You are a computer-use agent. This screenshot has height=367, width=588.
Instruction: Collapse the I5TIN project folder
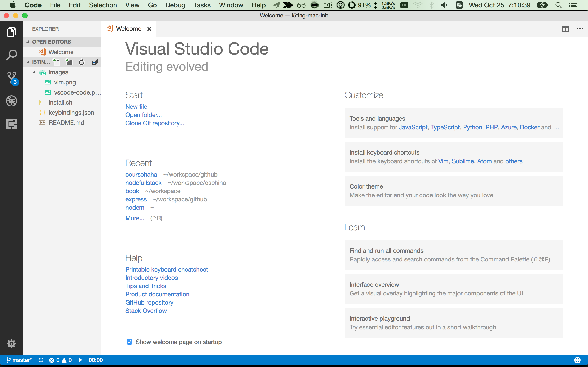click(x=27, y=62)
